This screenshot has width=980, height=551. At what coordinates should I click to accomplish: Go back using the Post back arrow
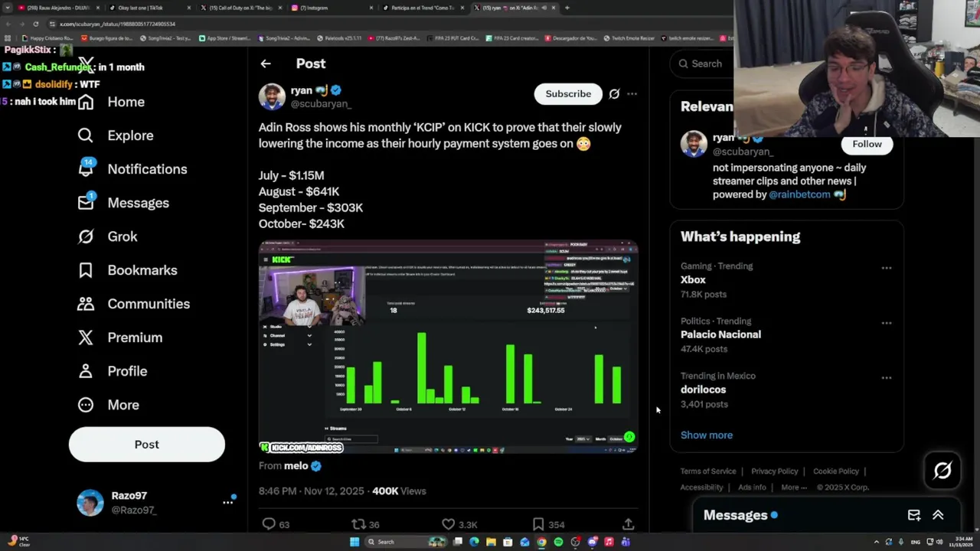click(x=266, y=64)
